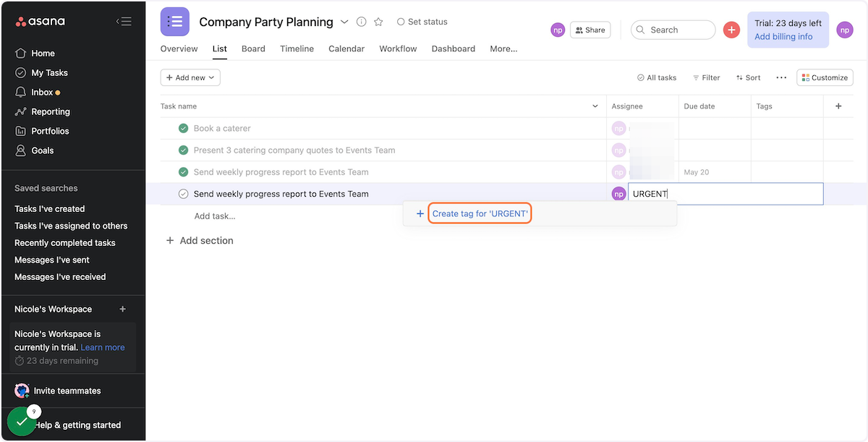Show project info details icon
Image resolution: width=868 pixels, height=442 pixels.
(362, 22)
